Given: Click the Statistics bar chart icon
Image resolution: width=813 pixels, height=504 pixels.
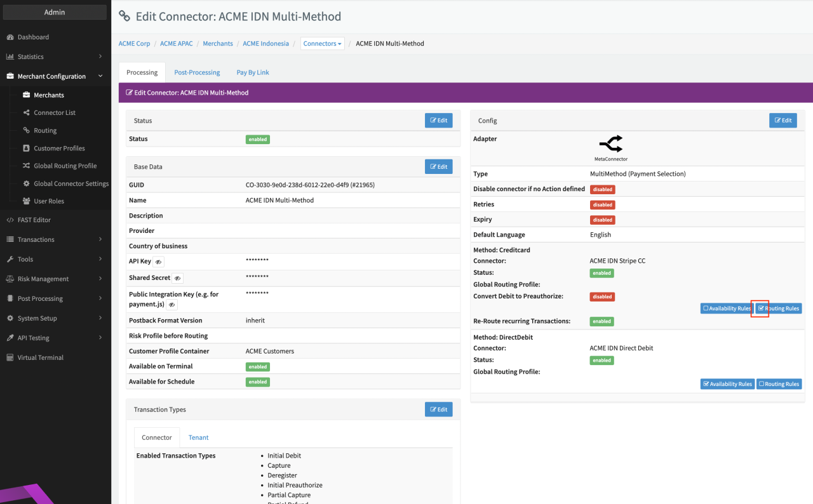Looking at the screenshot, I should pos(10,57).
